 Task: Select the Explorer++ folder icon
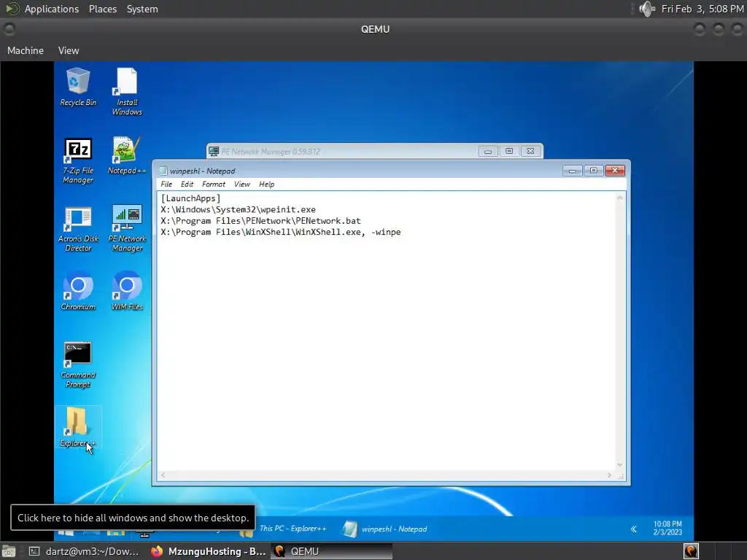coord(78,427)
